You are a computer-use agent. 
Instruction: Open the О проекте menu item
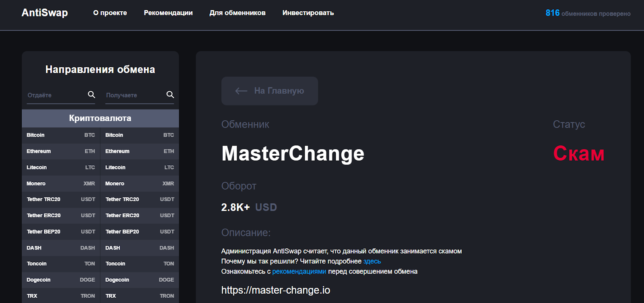110,13
